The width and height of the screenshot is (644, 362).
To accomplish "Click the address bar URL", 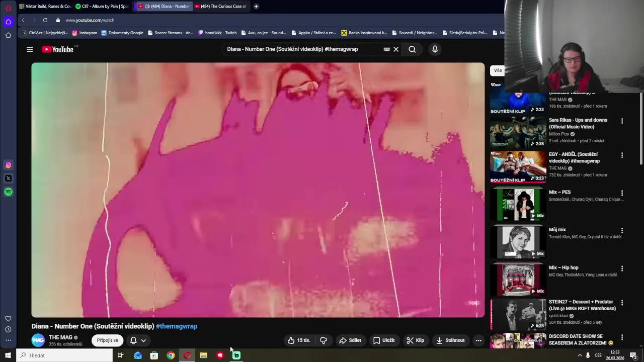I will 90,20.
